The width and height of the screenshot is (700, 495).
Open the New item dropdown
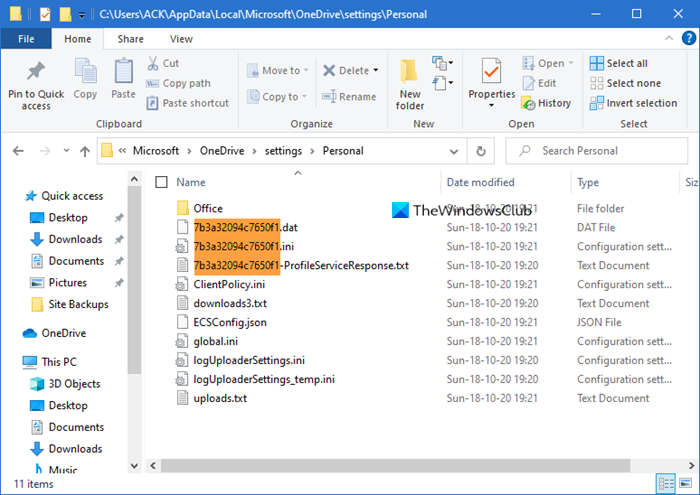442,63
